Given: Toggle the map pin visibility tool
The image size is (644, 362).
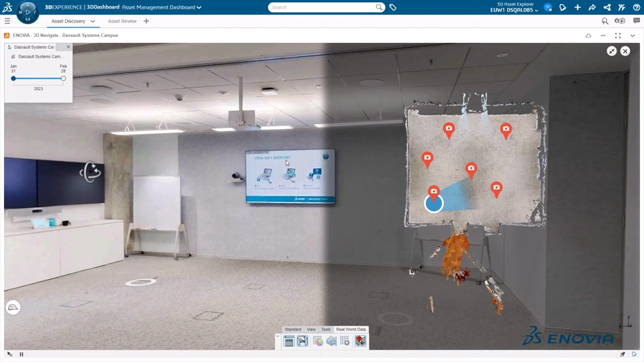Looking at the screenshot, I should pyautogui.click(x=360, y=341).
